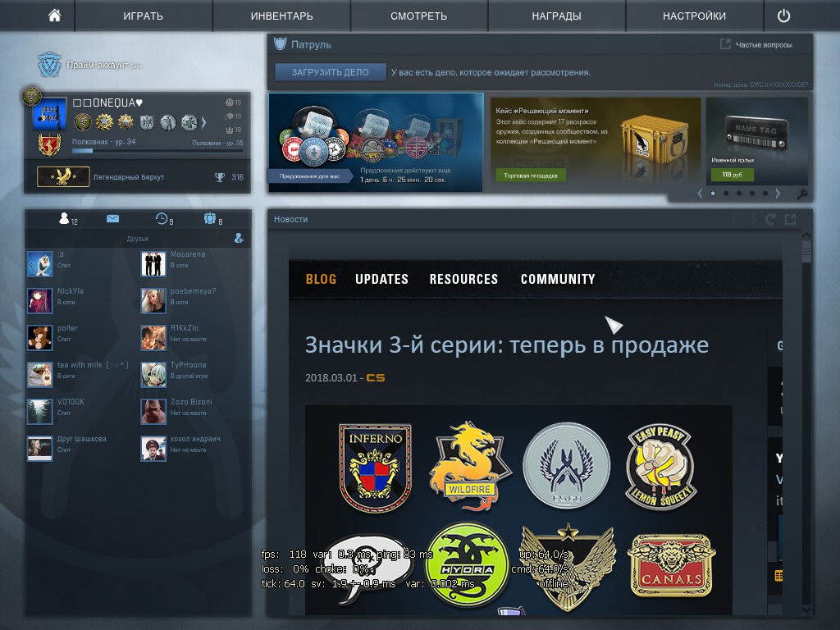Go to the home screen icon
The image size is (840, 630).
point(54,16)
